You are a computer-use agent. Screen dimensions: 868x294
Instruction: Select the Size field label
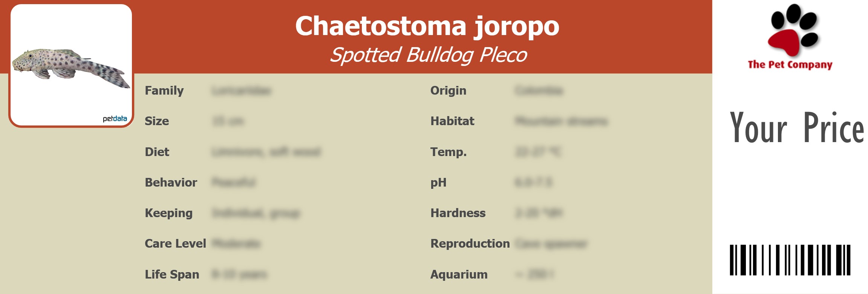pyautogui.click(x=157, y=121)
